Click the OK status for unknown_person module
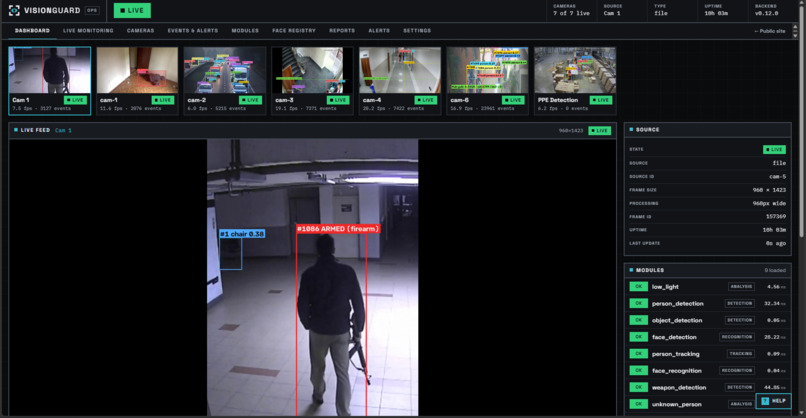The image size is (806, 418). tap(638, 404)
